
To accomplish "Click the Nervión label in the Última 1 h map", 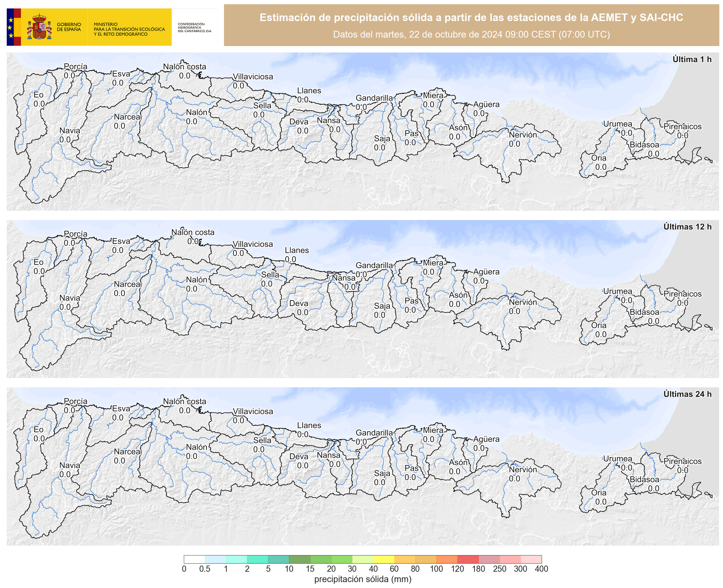I will (523, 135).
